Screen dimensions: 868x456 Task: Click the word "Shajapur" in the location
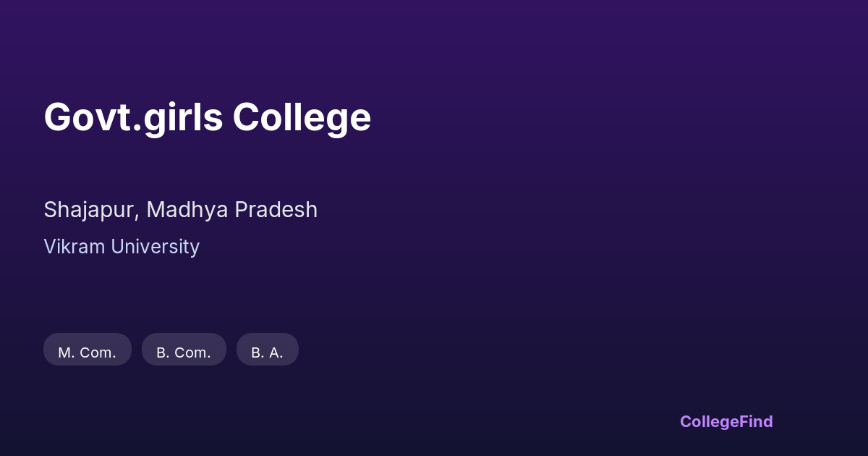pyautogui.click(x=90, y=210)
